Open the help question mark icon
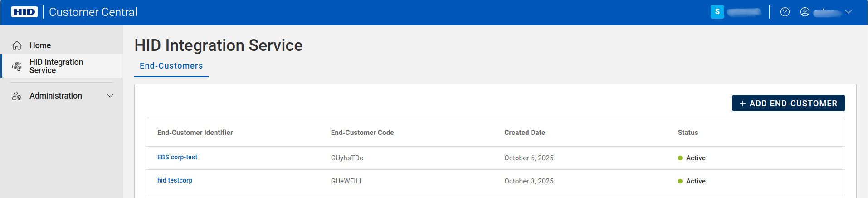The image size is (868, 198). (x=785, y=12)
